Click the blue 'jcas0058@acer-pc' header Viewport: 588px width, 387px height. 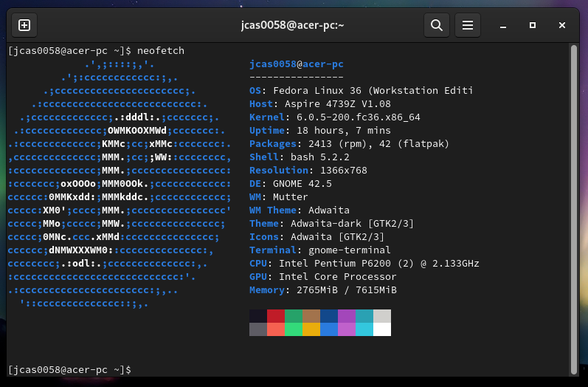click(x=297, y=64)
